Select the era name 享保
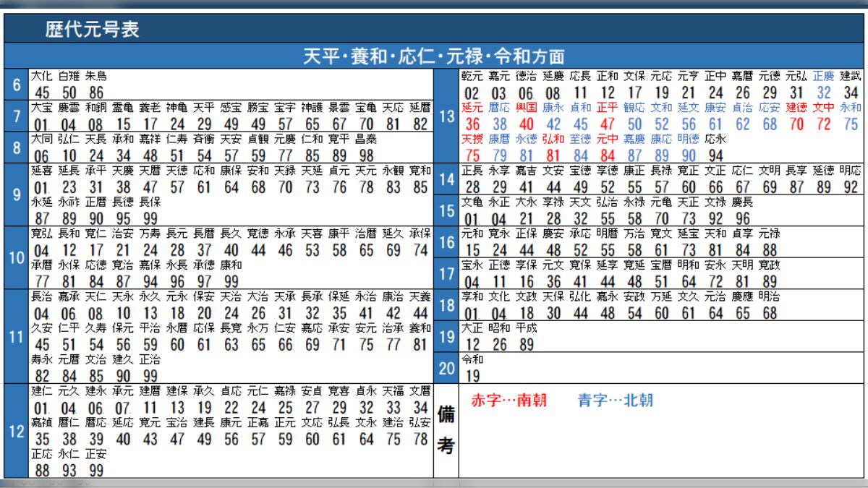This screenshot has height=488, width=868. (x=526, y=265)
